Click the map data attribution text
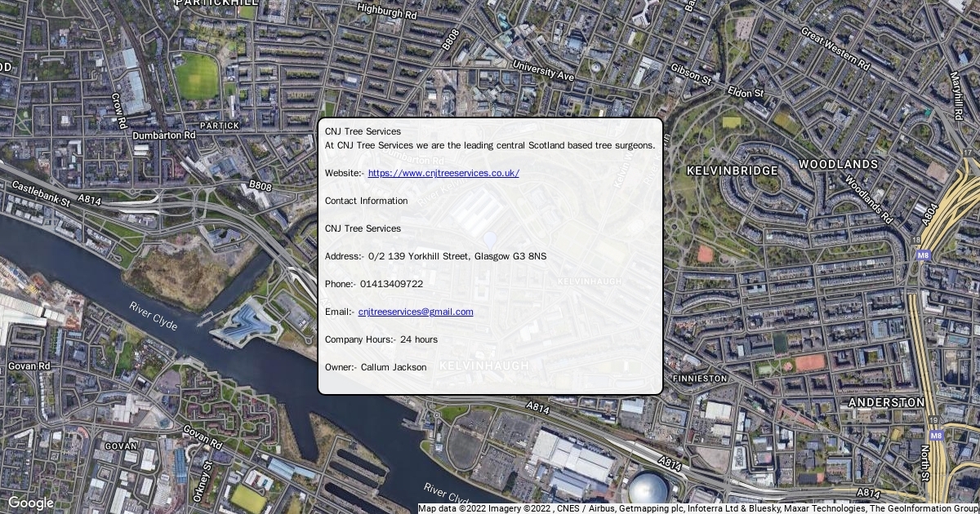 [698, 508]
